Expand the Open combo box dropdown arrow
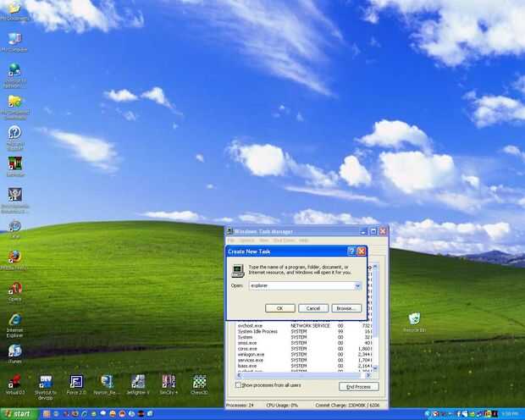The image size is (525, 420). coord(358,285)
